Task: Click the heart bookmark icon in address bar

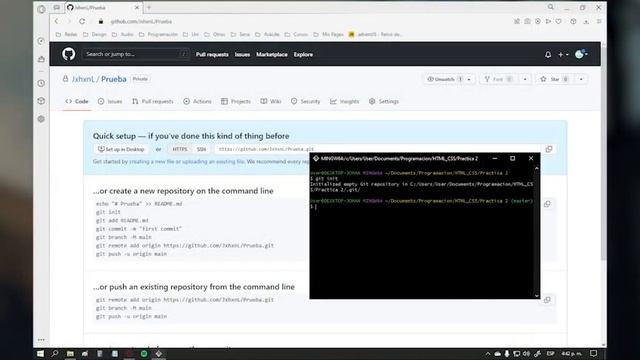Action: [558, 21]
